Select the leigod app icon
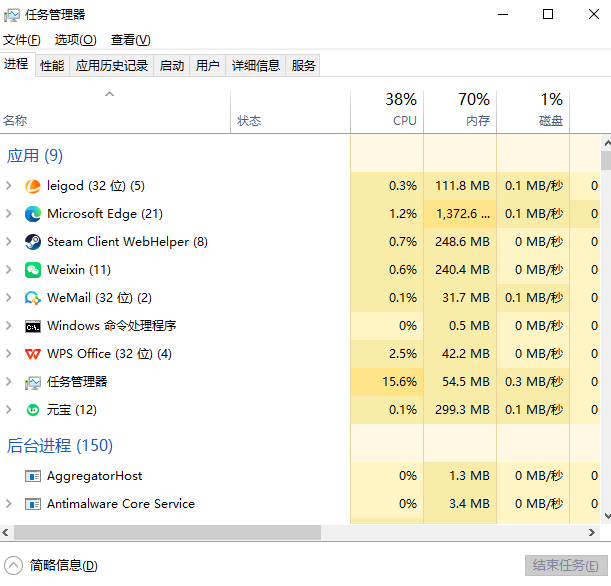This screenshot has width=611, height=586. 33,186
